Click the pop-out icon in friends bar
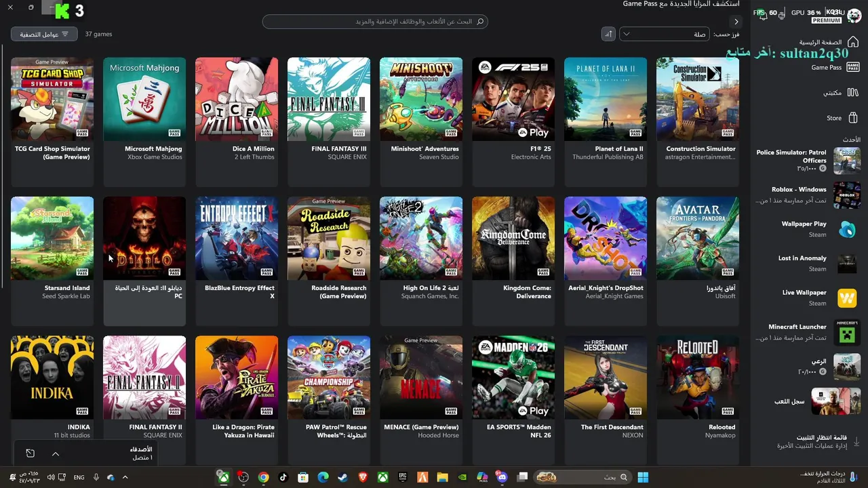Screen dimensions: 868x488 [x=30, y=453]
